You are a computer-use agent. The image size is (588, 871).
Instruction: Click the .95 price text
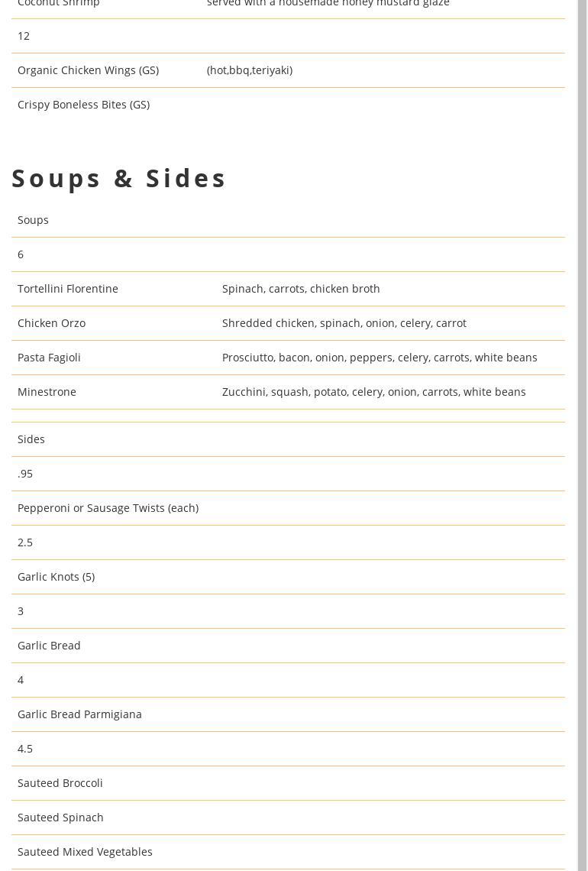coord(25,474)
